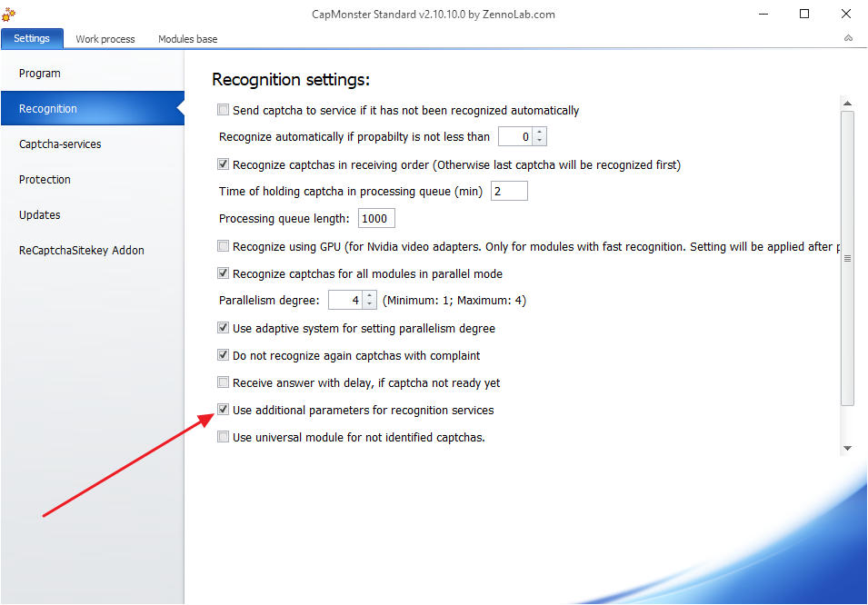Decrease the Parallelism degree value
868x605 pixels.
click(x=370, y=304)
